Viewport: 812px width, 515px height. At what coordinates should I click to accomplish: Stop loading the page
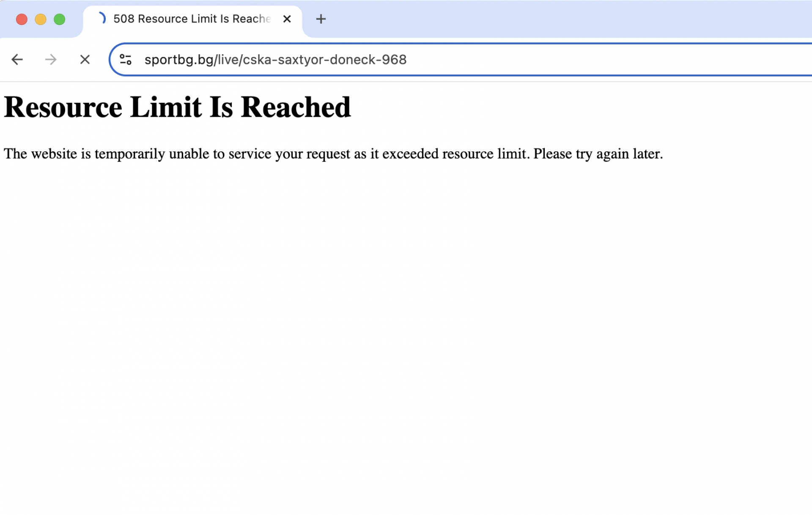click(x=85, y=60)
